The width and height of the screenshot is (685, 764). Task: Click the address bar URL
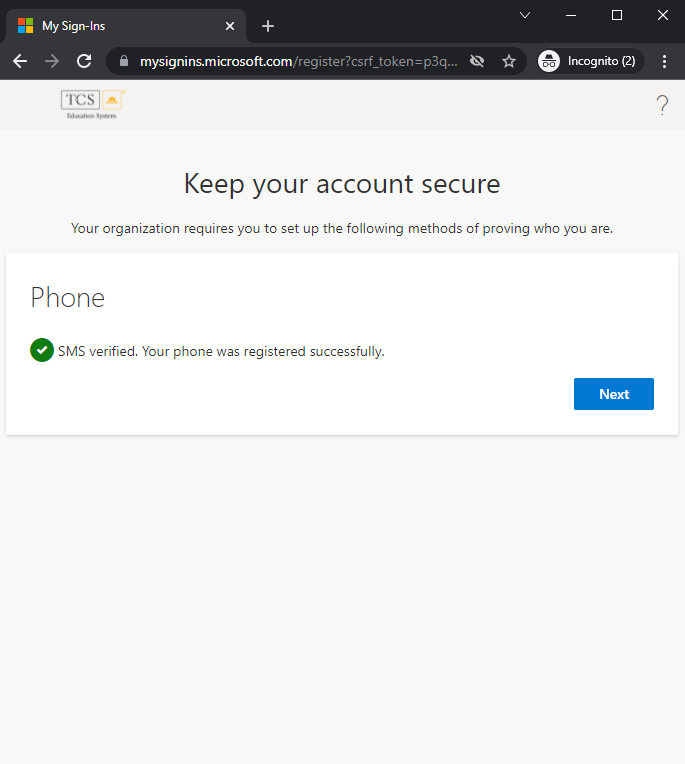pos(298,61)
